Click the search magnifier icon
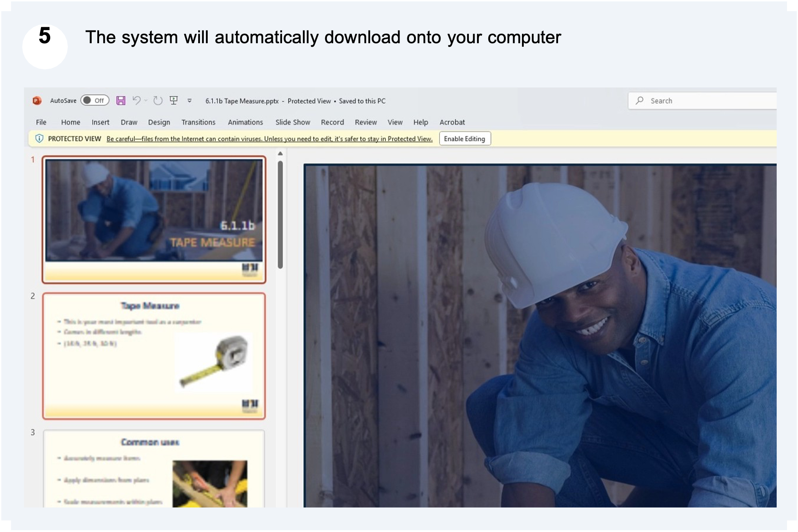This screenshot has width=798, height=532. pyautogui.click(x=639, y=101)
